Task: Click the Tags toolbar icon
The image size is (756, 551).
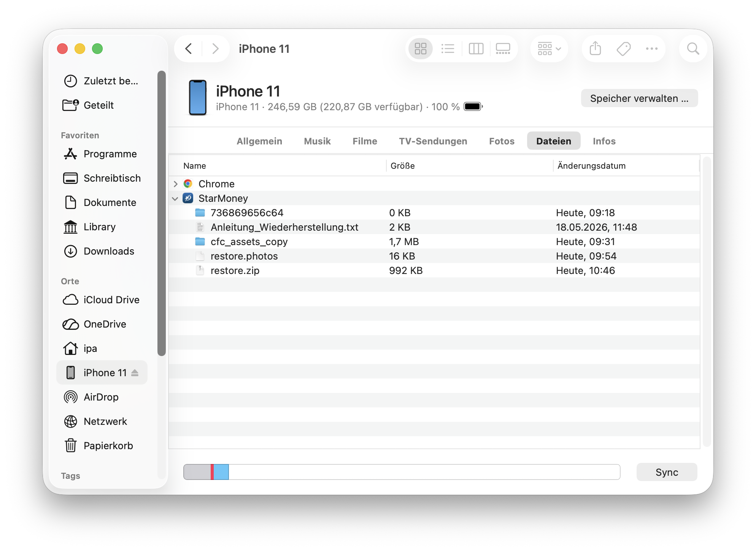Action: (x=623, y=49)
